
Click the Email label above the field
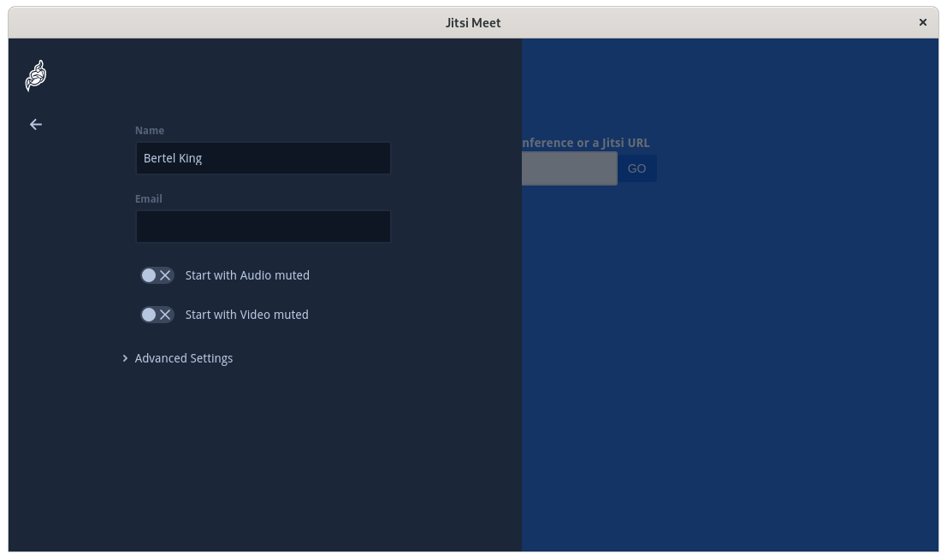click(x=149, y=199)
